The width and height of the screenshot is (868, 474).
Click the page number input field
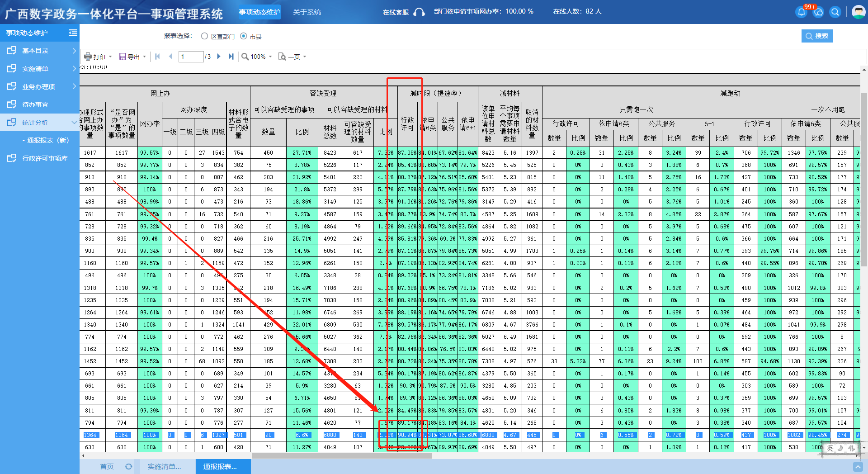click(x=191, y=57)
